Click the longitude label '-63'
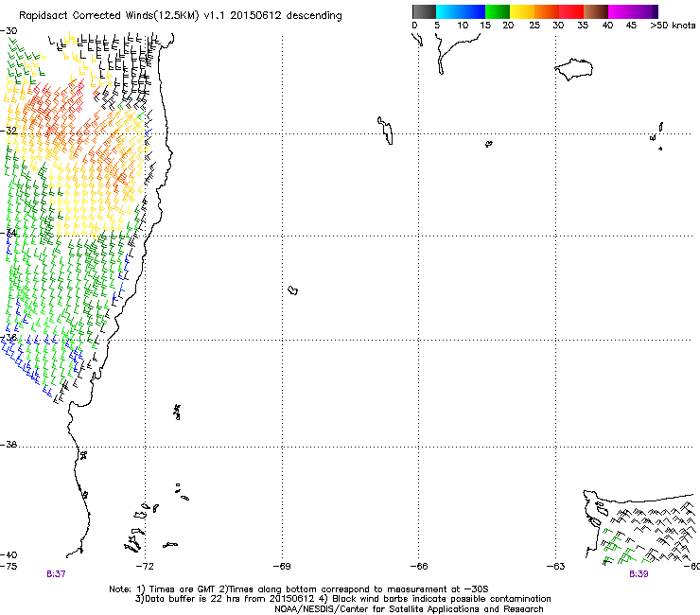Screen dimensions: 700x615 [x=556, y=567]
